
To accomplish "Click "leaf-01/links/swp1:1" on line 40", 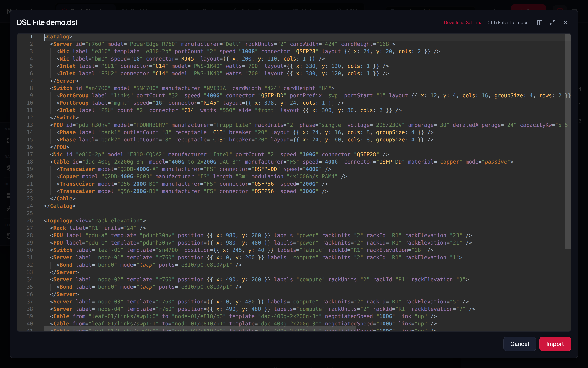I will tap(124, 324).
